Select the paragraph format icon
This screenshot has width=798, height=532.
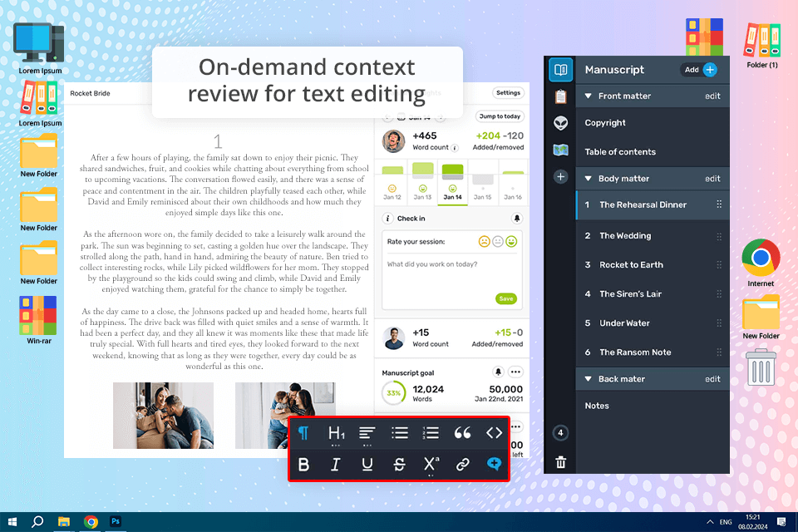point(303,433)
